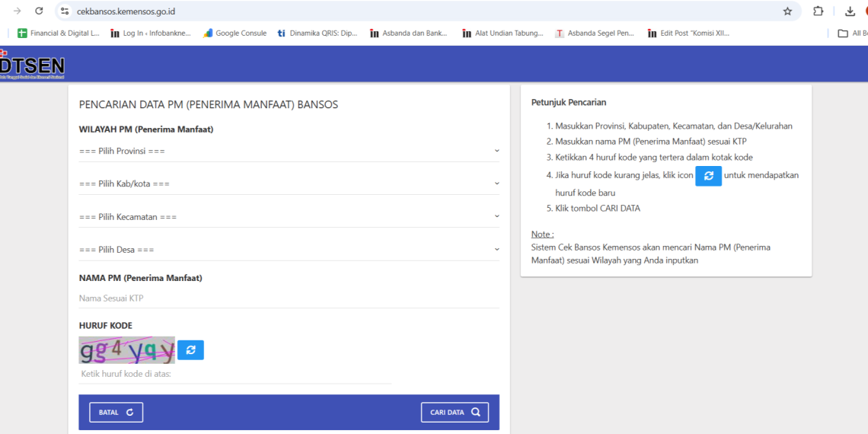This screenshot has width=868, height=434.
Task: Open the Alat Undian Tabung... bookmark
Action: click(x=503, y=34)
